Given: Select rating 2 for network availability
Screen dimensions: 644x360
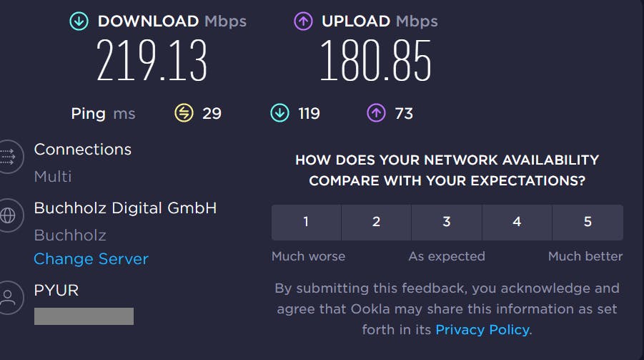Looking at the screenshot, I should point(376,222).
